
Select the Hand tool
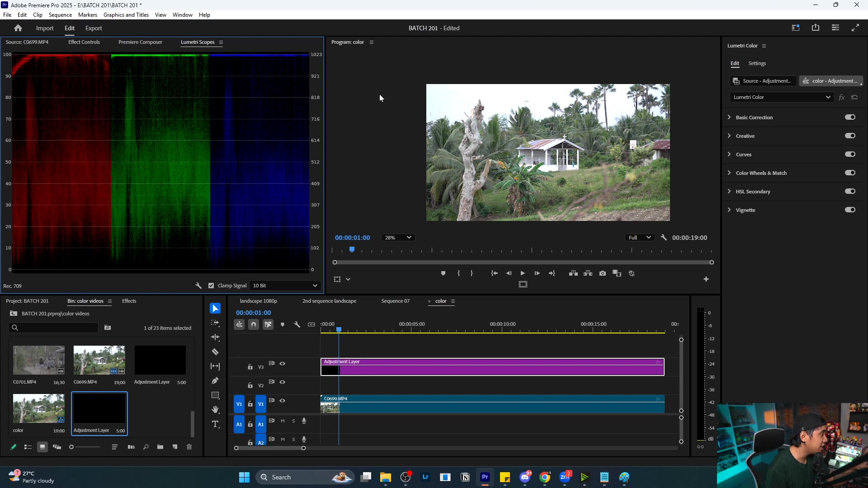pyautogui.click(x=215, y=410)
